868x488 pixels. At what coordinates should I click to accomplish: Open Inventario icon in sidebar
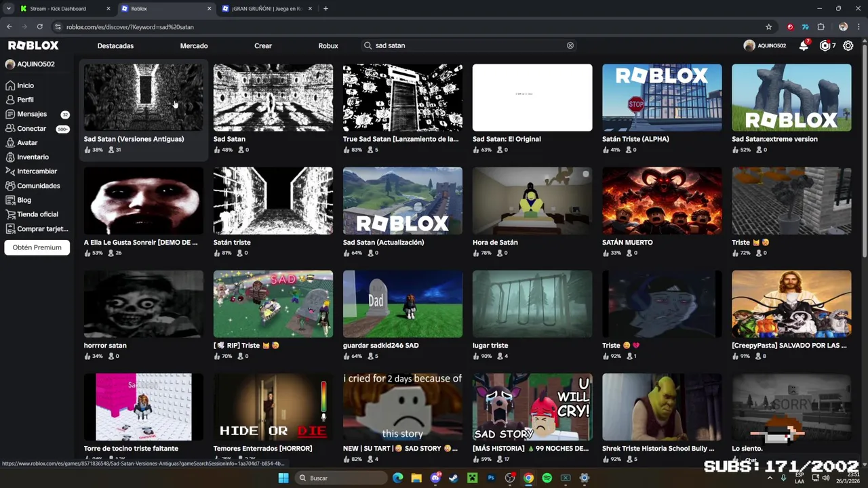coord(9,157)
